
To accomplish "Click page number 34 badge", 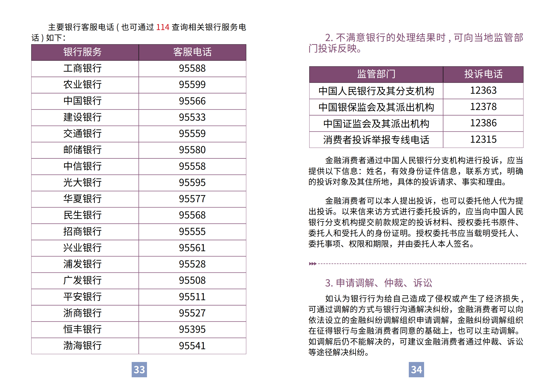I will (416, 369).
